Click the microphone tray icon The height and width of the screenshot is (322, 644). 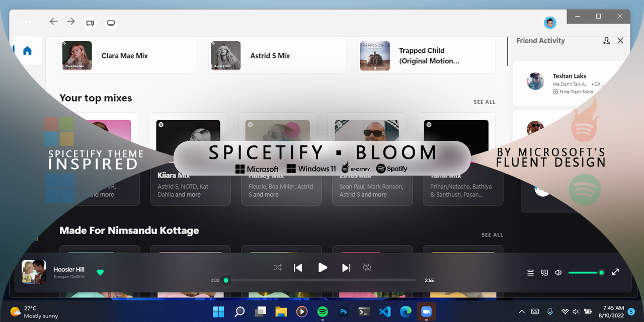550,312
